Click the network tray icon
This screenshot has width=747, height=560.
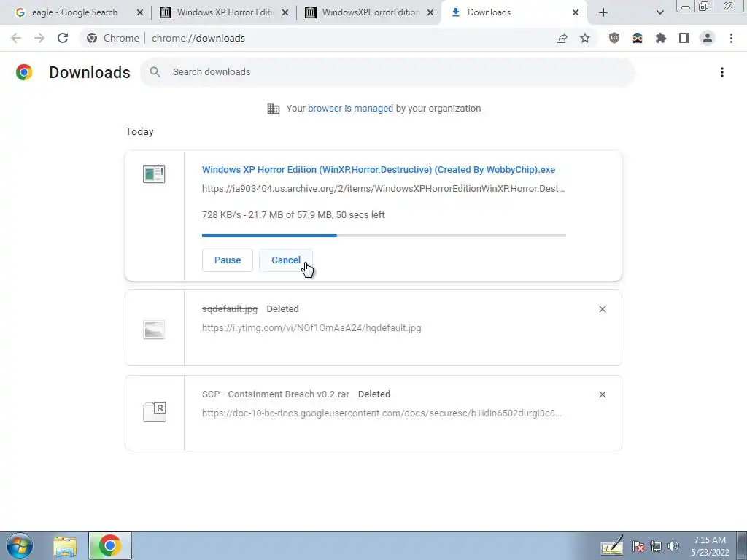[656, 546]
